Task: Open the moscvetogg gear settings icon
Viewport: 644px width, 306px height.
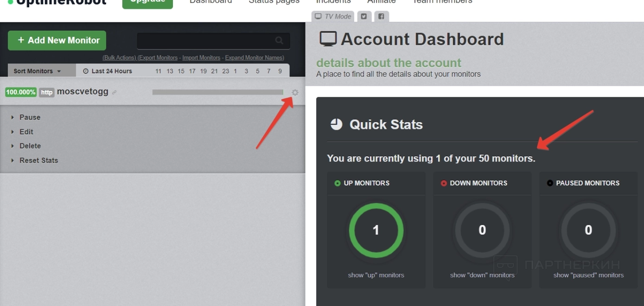Action: click(x=295, y=93)
